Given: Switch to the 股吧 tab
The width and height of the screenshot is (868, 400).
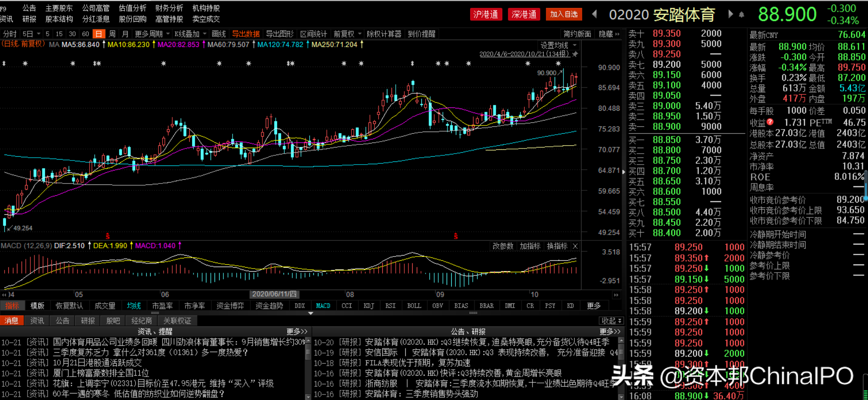Looking at the screenshot, I should 113,320.
